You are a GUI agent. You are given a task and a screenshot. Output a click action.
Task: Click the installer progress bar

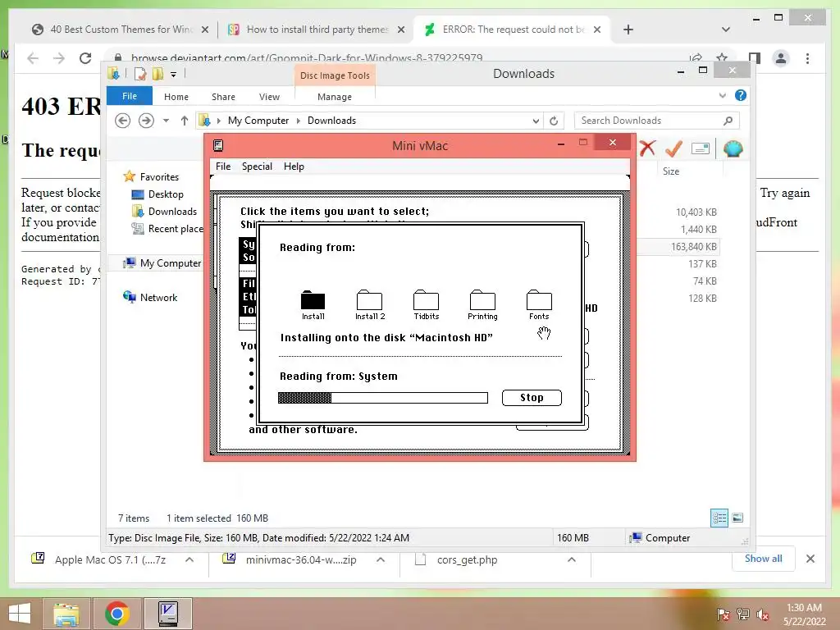click(x=383, y=398)
